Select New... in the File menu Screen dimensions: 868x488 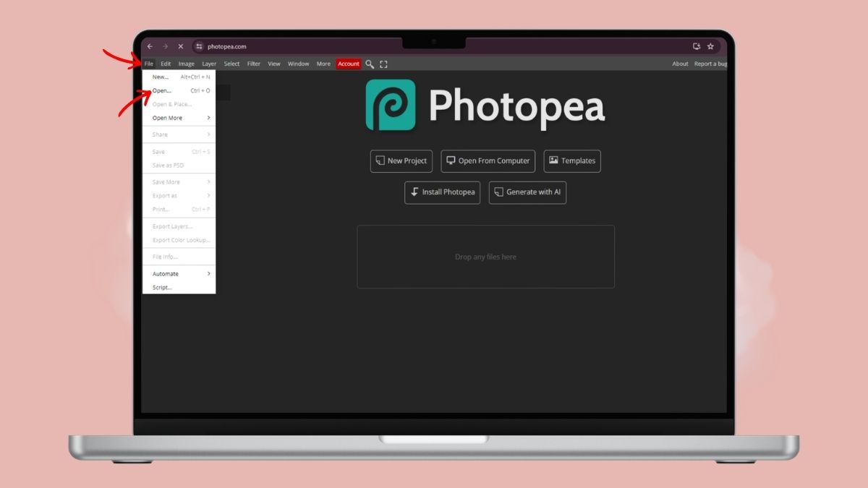161,77
